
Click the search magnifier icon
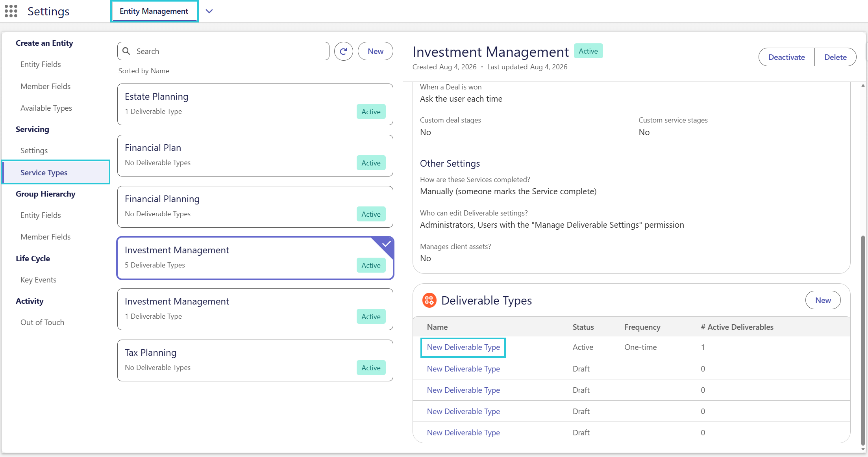[126, 51]
